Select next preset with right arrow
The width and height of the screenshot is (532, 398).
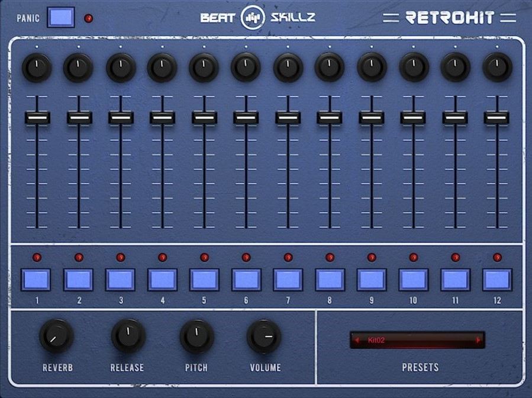tap(478, 340)
